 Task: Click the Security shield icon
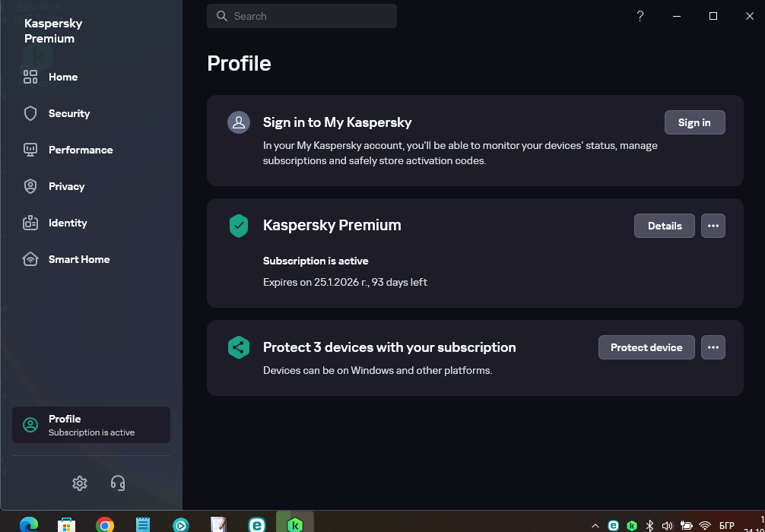click(x=30, y=113)
